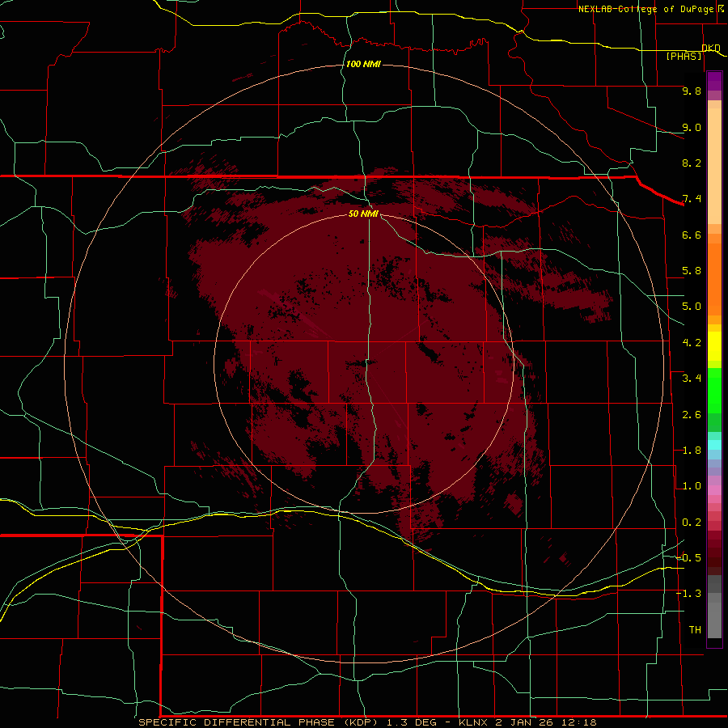Click the [PHAS] units label
This screenshot has width=728, height=728.
[x=684, y=56]
